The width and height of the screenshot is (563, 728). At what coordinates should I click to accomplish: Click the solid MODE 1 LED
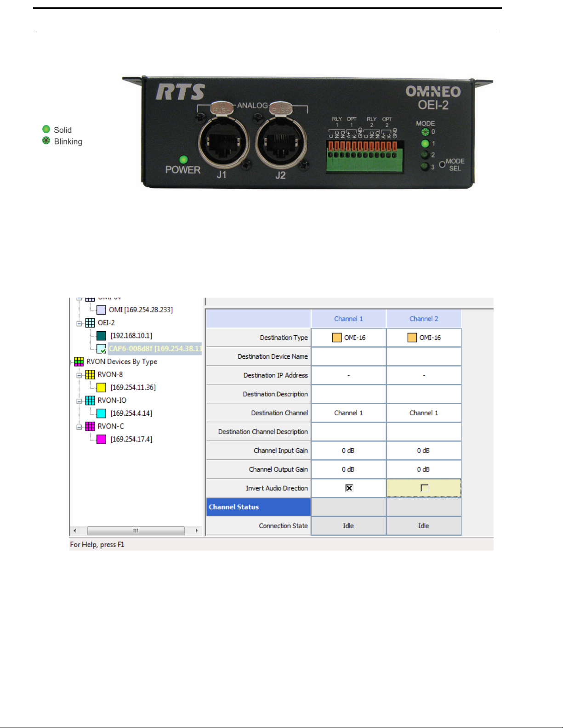(x=425, y=143)
